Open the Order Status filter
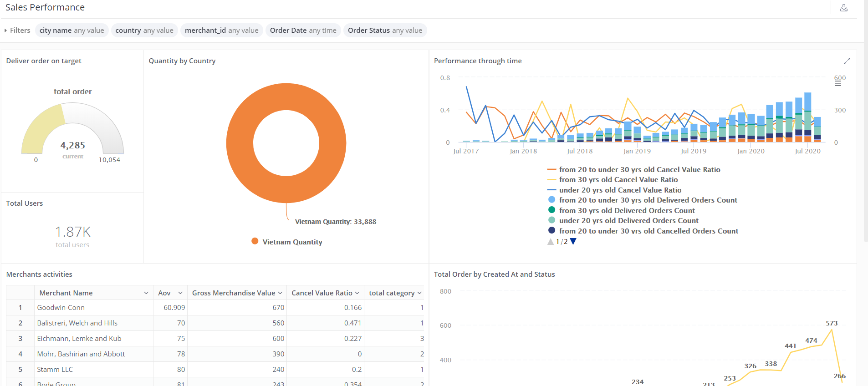The image size is (868, 386). click(x=385, y=30)
